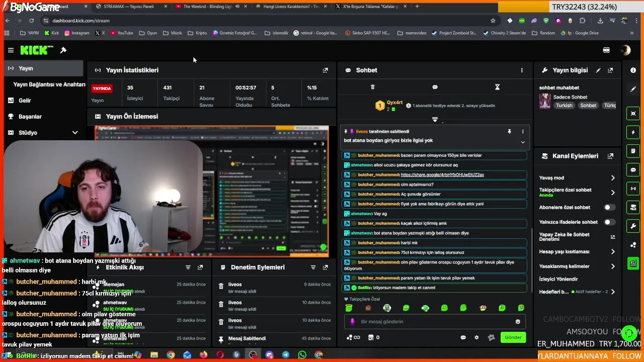This screenshot has width=644, height=362.
Task: Pop out the Kanal Eylemleri panel
Action: (610, 156)
